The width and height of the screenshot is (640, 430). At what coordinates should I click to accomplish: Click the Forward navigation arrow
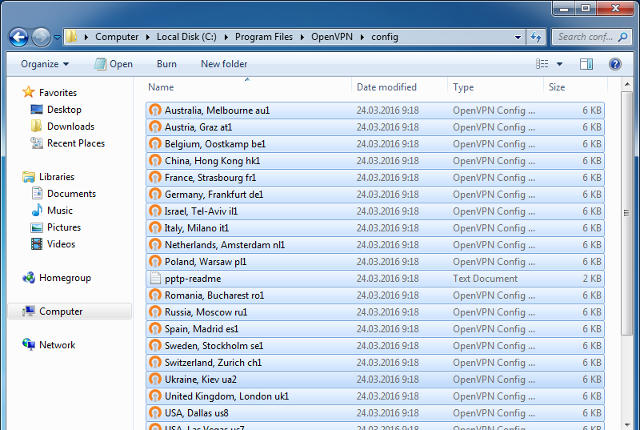point(41,37)
